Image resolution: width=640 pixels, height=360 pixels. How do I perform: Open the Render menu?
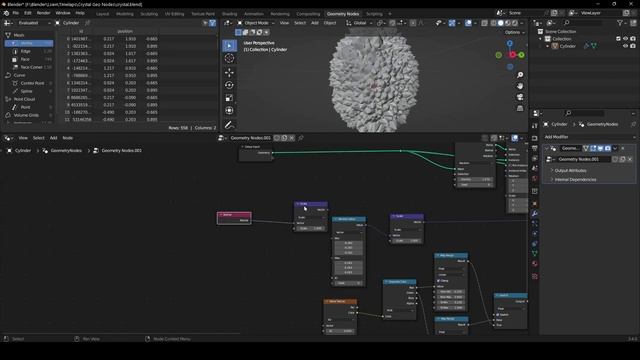coord(43,13)
